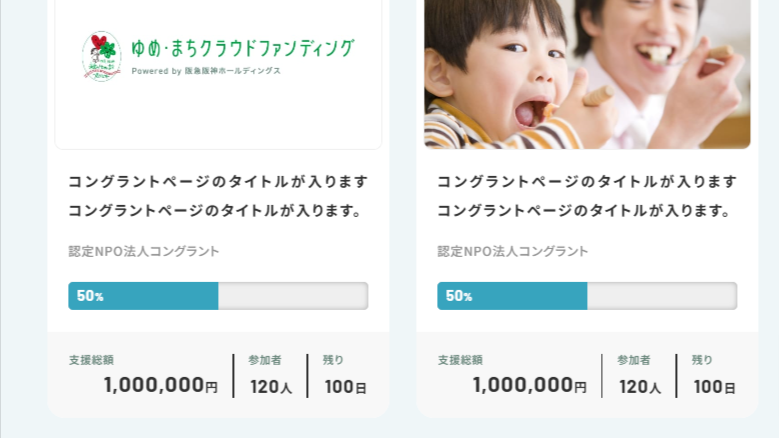Screen dimensions: 779x438
Task: Click the 100日 remaining days in right card
Action: [x=715, y=387]
